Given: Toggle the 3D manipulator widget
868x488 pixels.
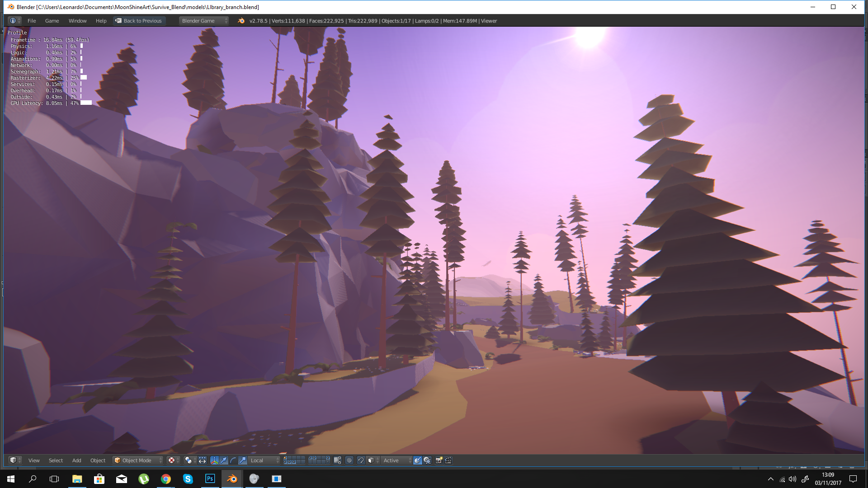Looking at the screenshot, I should pos(214,460).
